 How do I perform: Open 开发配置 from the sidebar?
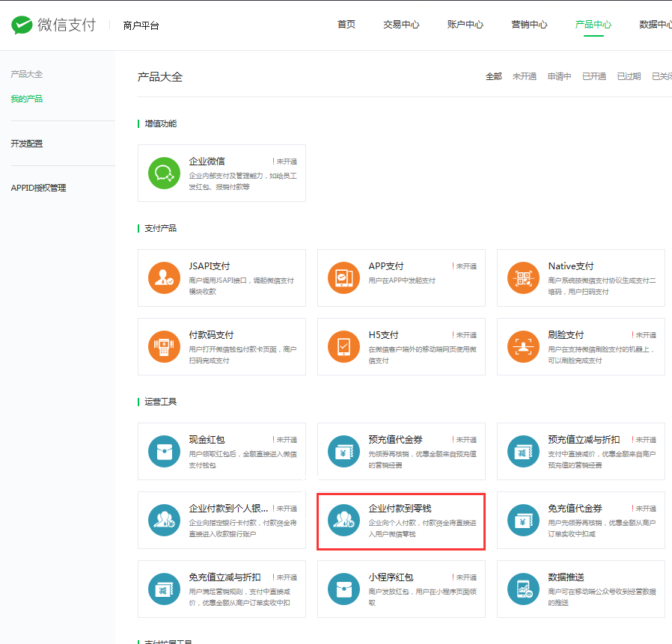pyautogui.click(x=26, y=144)
